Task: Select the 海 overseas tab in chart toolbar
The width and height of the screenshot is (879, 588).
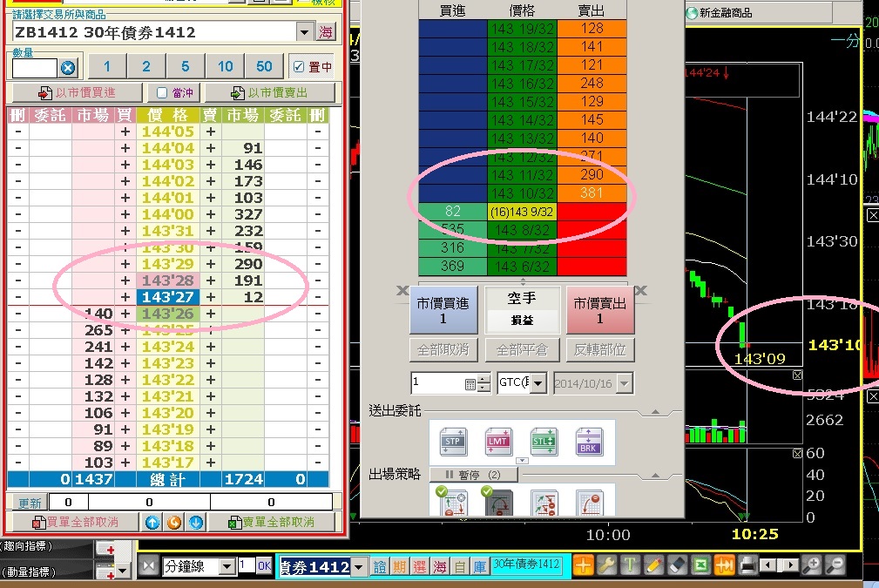Action: pyautogui.click(x=439, y=567)
